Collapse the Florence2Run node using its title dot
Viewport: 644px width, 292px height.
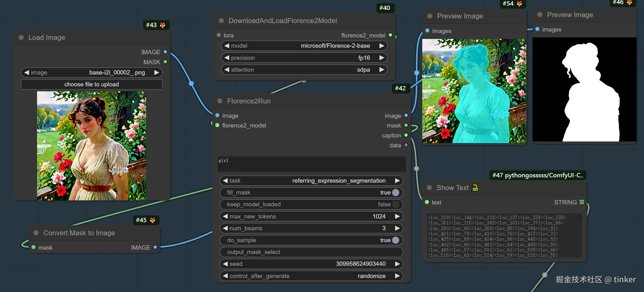click(220, 101)
